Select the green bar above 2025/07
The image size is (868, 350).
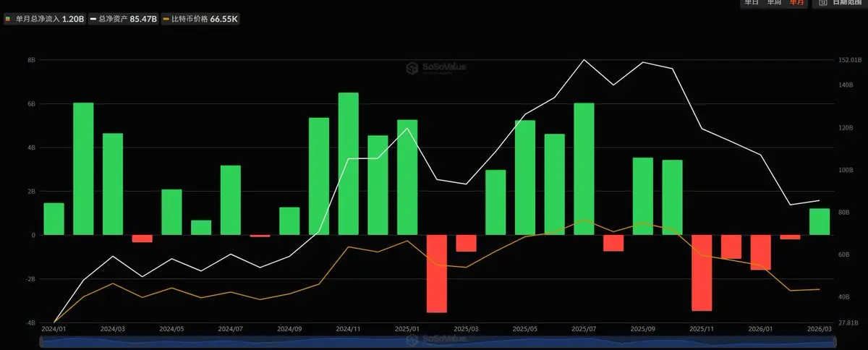(x=584, y=169)
